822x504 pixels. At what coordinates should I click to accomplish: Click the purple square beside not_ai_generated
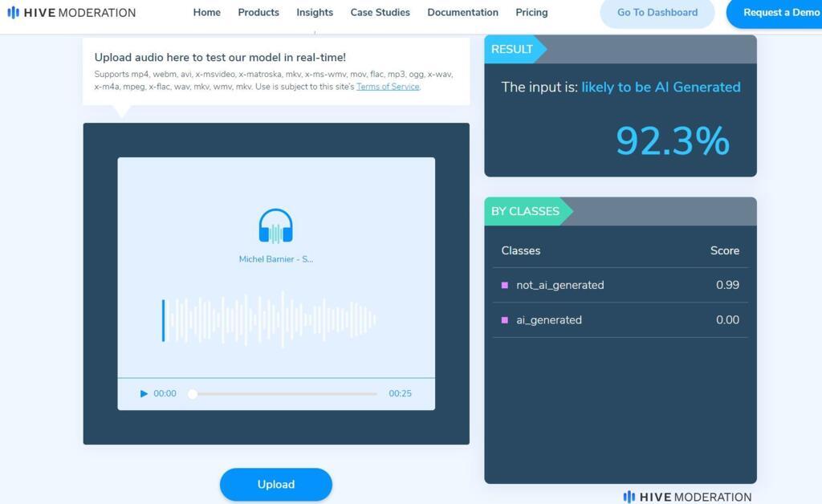coord(505,285)
